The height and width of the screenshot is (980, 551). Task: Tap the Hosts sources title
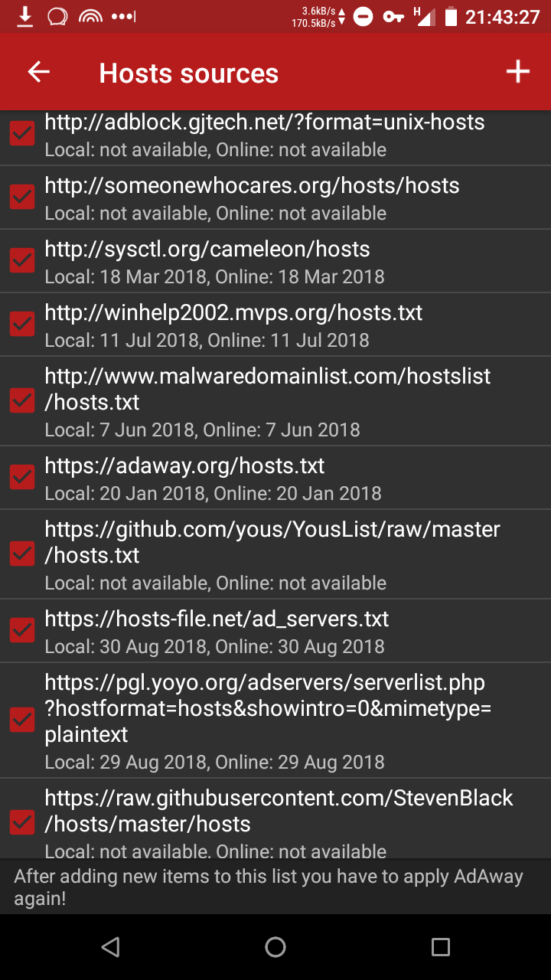pyautogui.click(x=189, y=73)
